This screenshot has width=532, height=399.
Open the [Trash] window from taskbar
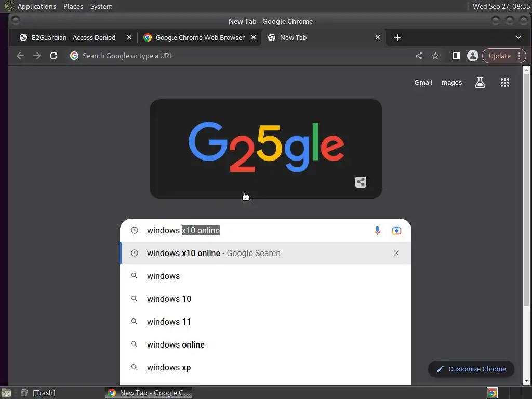pyautogui.click(x=38, y=393)
